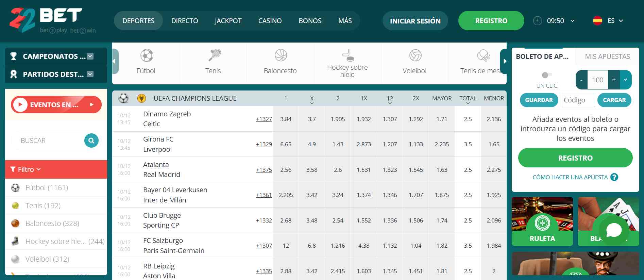Viewport: 644px width, 280px height.
Task: Open the Más menu
Action: pyautogui.click(x=345, y=21)
